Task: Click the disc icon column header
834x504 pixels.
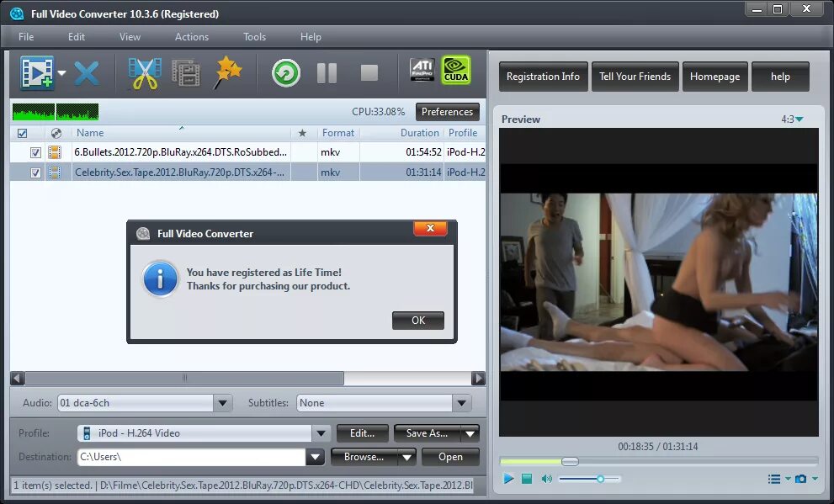Action: point(56,133)
